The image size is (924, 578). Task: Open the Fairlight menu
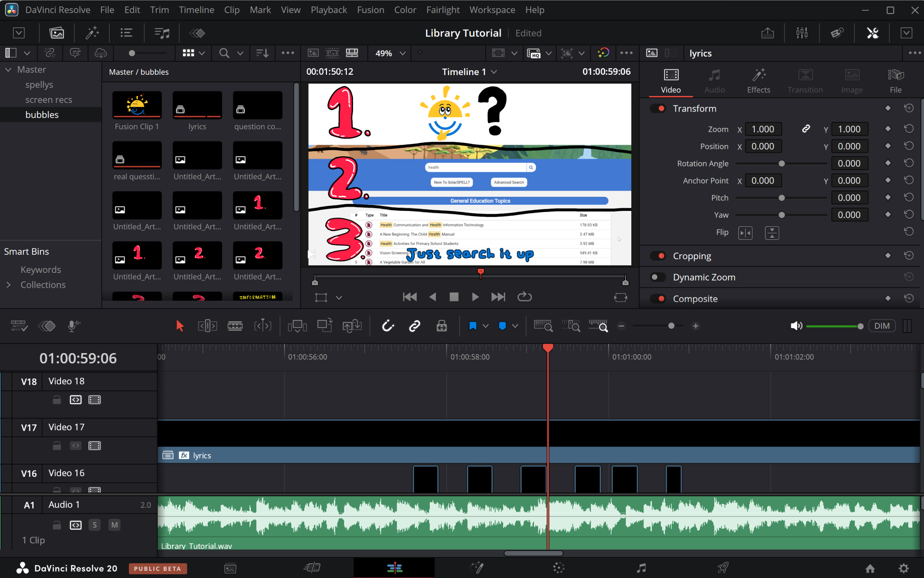(x=443, y=10)
